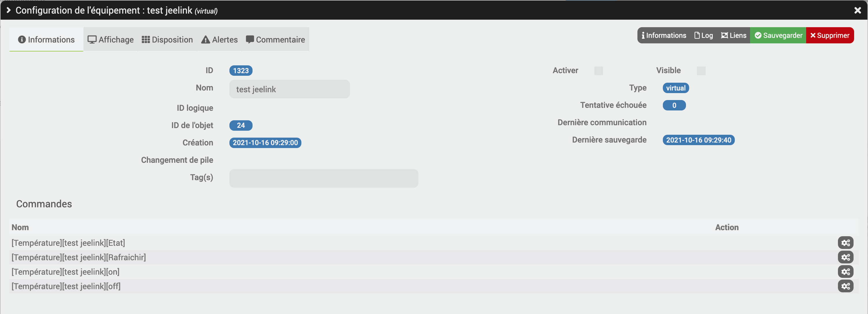This screenshot has width=868, height=314.
Task: Open the Alertes tab
Action: tap(219, 39)
